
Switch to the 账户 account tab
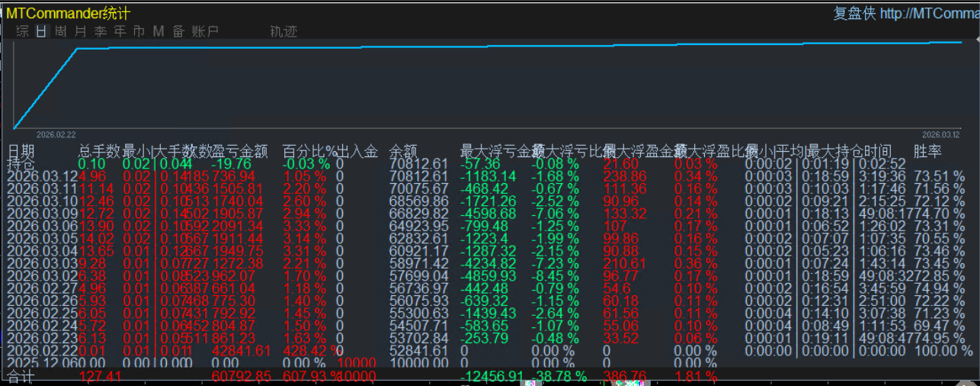pos(205,31)
